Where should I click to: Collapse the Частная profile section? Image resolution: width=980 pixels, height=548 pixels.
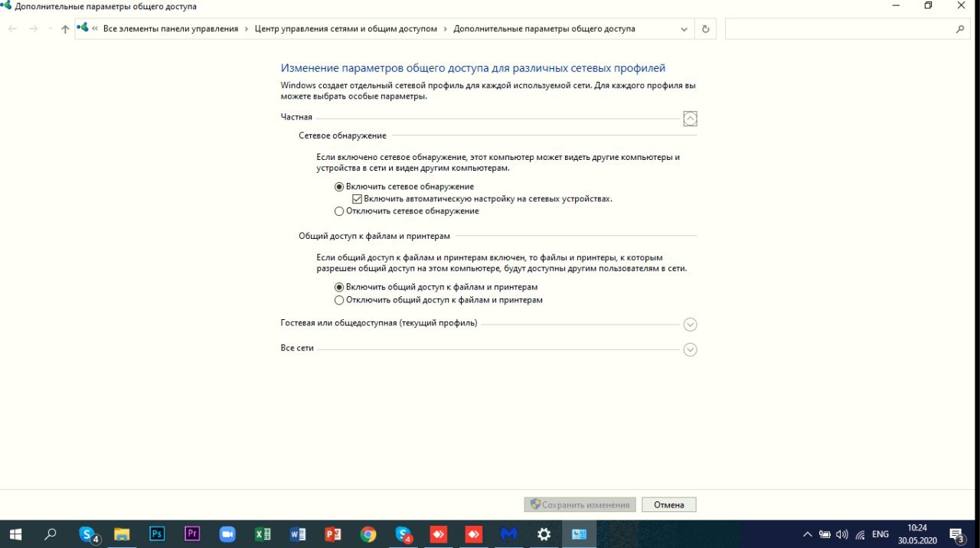[x=690, y=119]
